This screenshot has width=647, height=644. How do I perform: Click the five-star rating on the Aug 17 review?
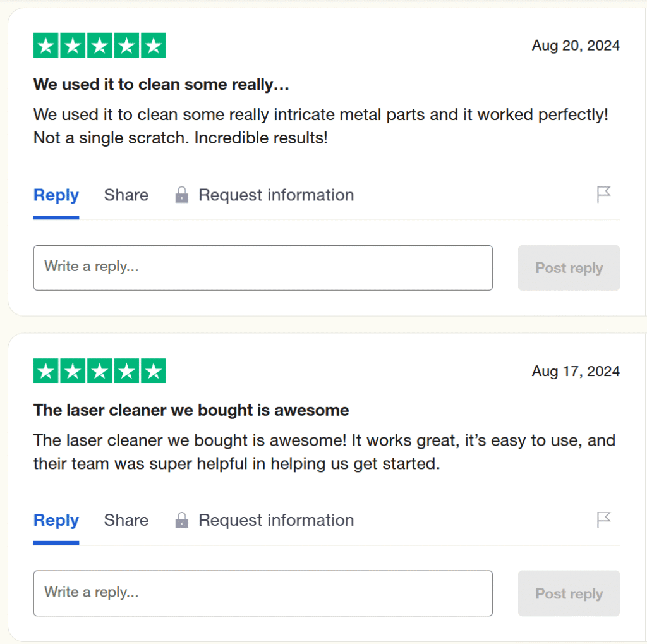pos(100,371)
